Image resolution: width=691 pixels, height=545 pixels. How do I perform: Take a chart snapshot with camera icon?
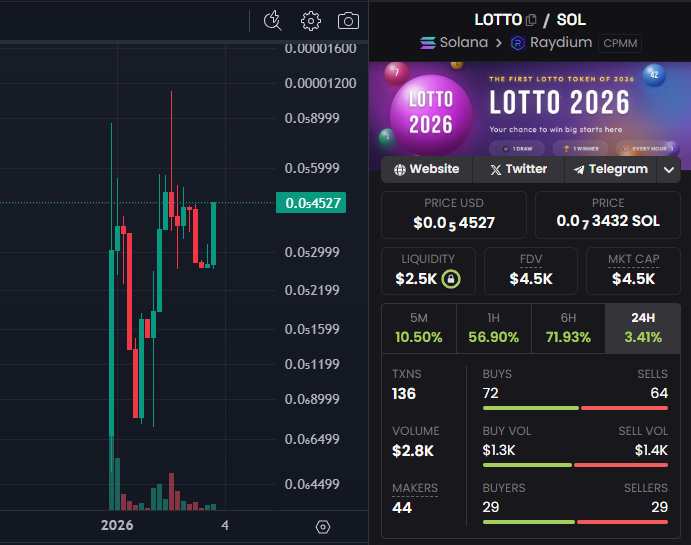point(348,21)
